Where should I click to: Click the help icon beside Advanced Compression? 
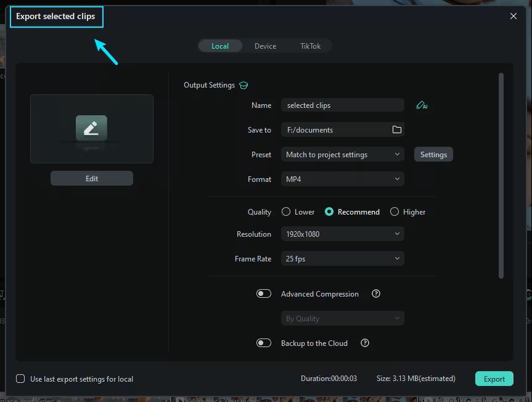[x=375, y=294]
